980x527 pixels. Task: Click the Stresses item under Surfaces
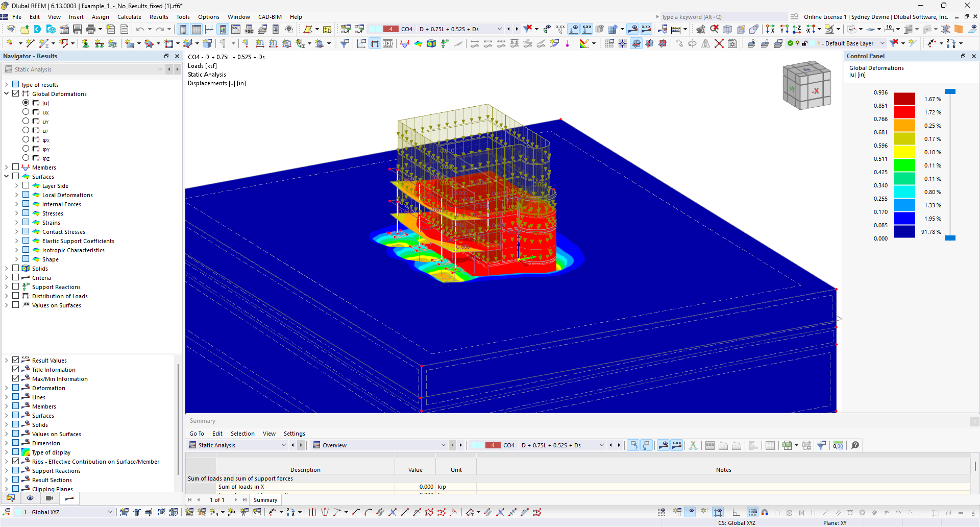click(x=53, y=213)
